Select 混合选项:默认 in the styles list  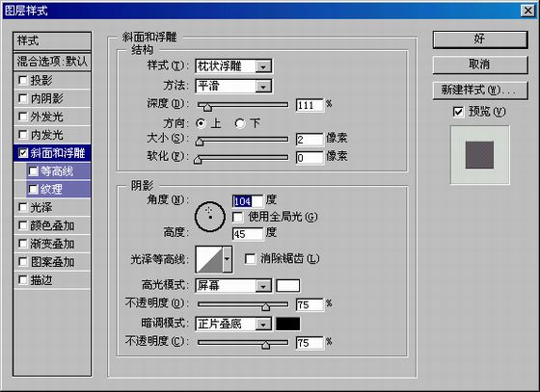tap(52, 62)
